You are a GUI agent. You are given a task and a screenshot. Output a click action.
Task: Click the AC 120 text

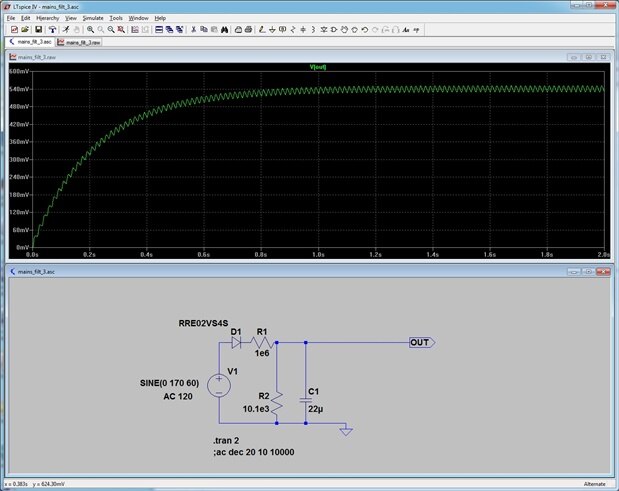click(178, 397)
